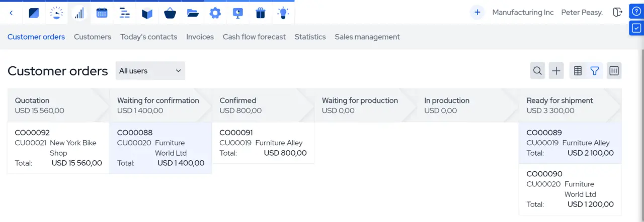644x222 pixels.
Task: Open the search magnifier in Customer orders
Action: pyautogui.click(x=537, y=71)
